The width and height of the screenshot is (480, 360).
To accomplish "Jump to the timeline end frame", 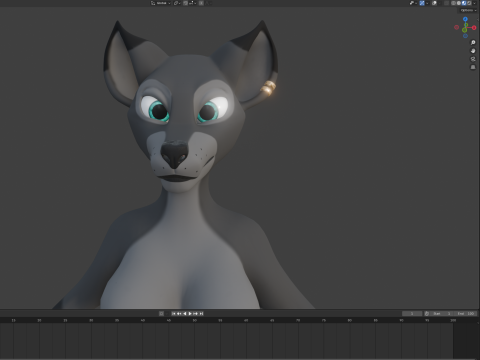I will tap(201, 313).
